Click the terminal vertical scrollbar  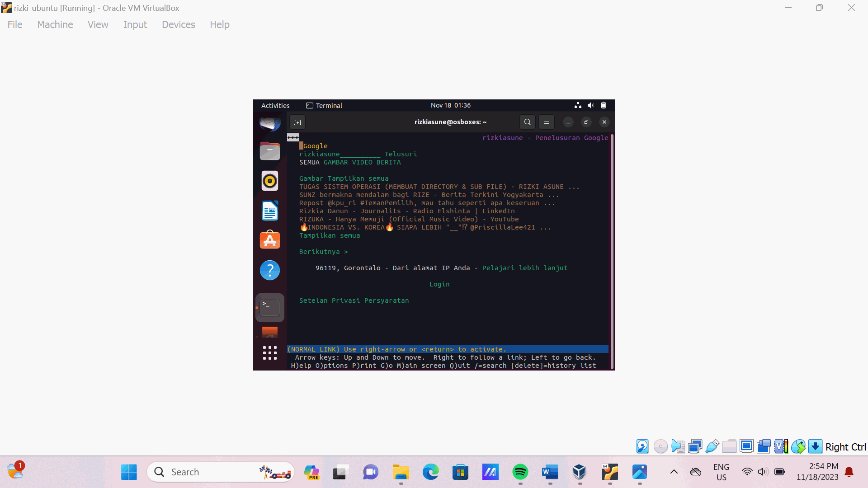coord(612,251)
